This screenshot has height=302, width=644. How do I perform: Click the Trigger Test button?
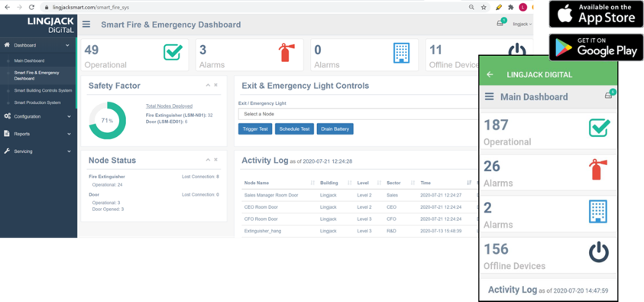pos(255,129)
